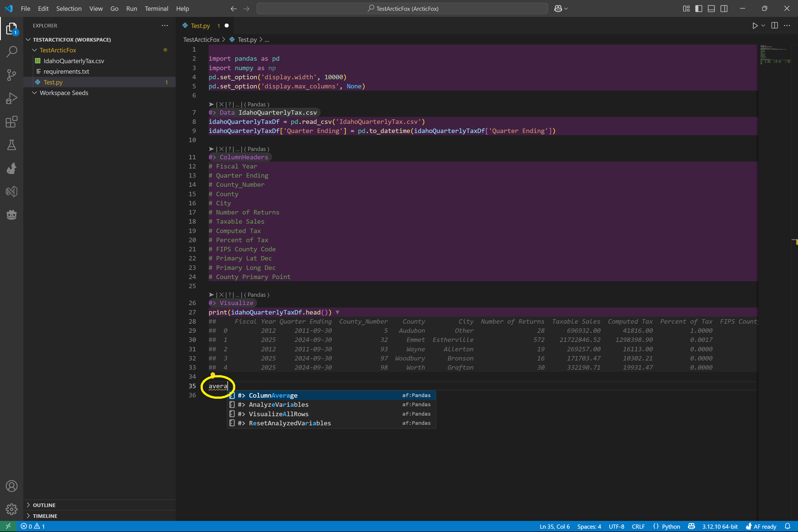Open the Help menu

click(x=183, y=9)
